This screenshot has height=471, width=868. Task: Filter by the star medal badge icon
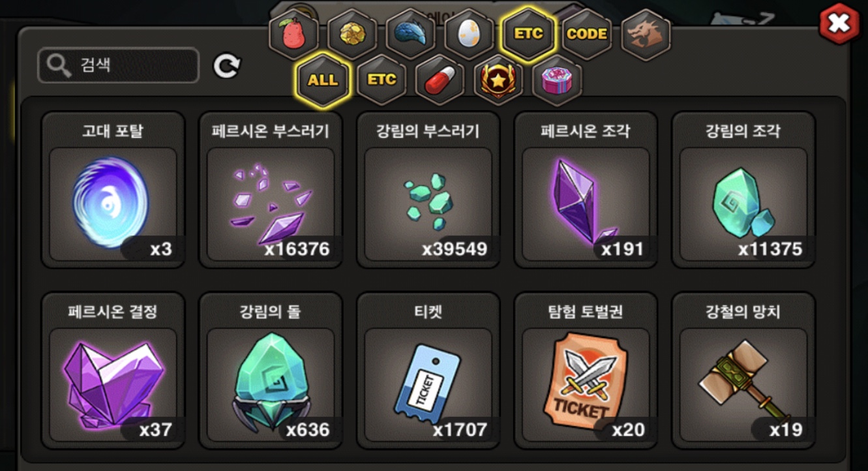[499, 80]
